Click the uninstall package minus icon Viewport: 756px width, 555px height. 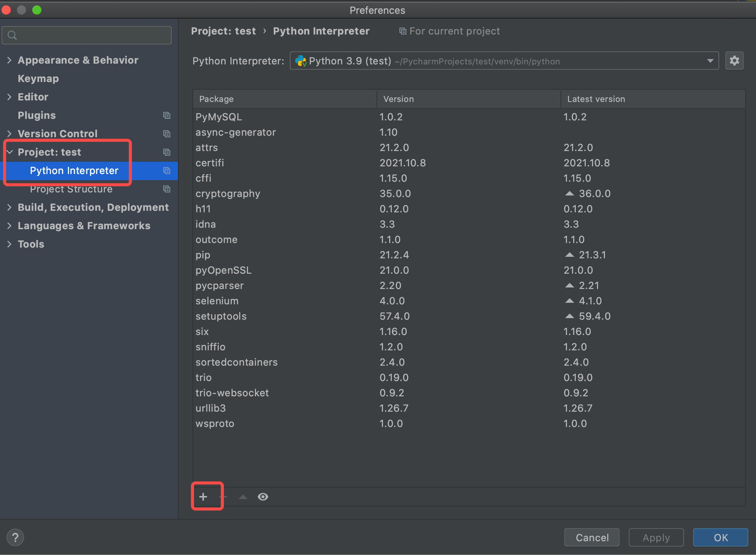point(224,497)
